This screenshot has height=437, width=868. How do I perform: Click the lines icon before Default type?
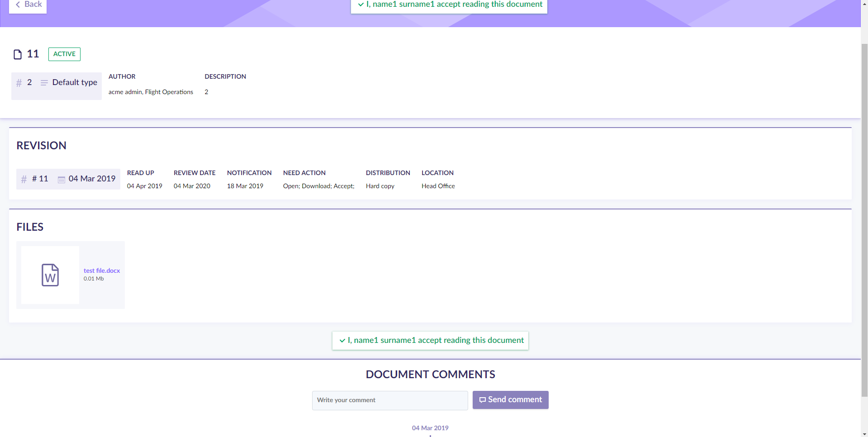click(44, 83)
